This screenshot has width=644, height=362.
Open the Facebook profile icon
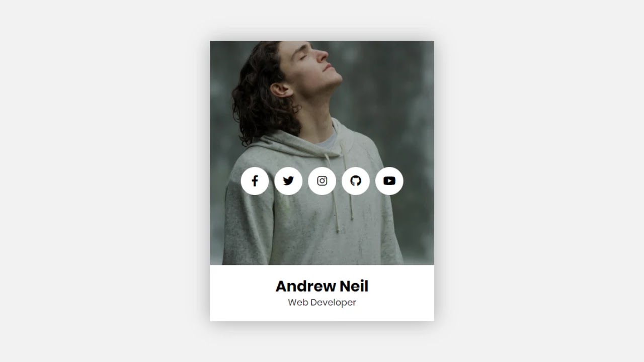[255, 181]
